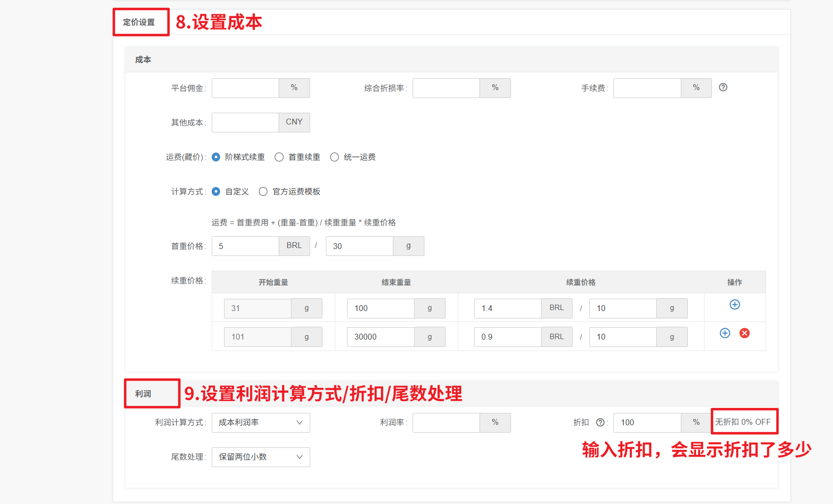Image resolution: width=833 pixels, height=504 pixels.
Task: Click the 其他成本 input field
Action: pyautogui.click(x=245, y=123)
